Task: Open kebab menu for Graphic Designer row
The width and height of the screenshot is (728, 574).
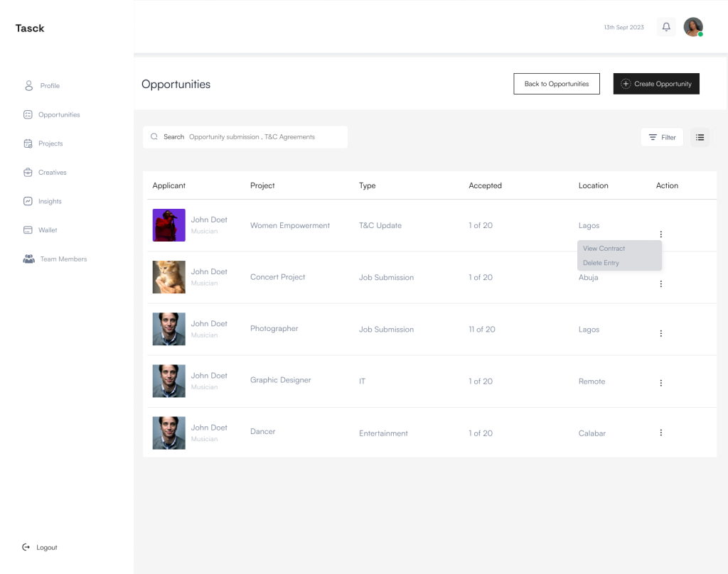Action: tap(661, 383)
